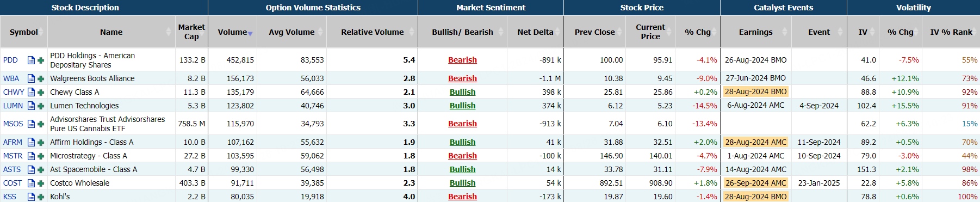This screenshot has height=202, width=980.
Task: View the LUMN report document icon
Action: pos(31,106)
